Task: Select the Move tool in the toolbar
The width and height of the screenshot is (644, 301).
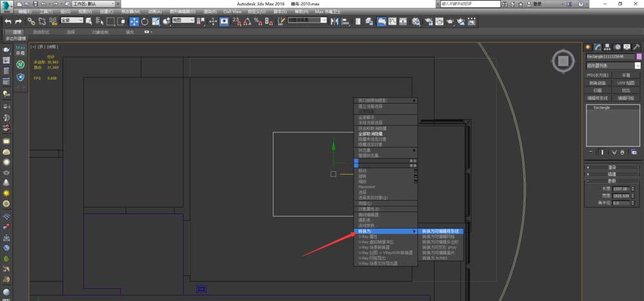Action: 134,21
